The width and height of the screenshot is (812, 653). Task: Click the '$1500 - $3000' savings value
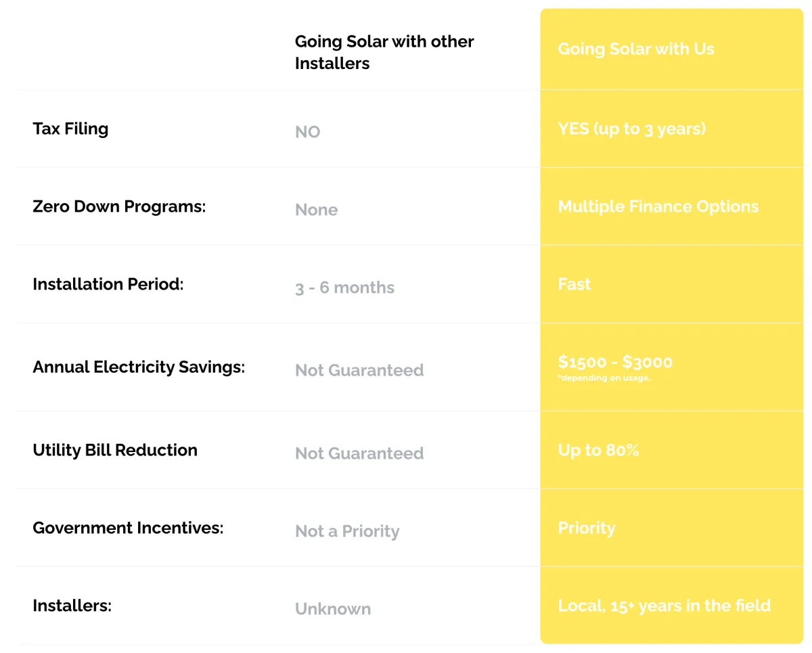pyautogui.click(x=615, y=361)
